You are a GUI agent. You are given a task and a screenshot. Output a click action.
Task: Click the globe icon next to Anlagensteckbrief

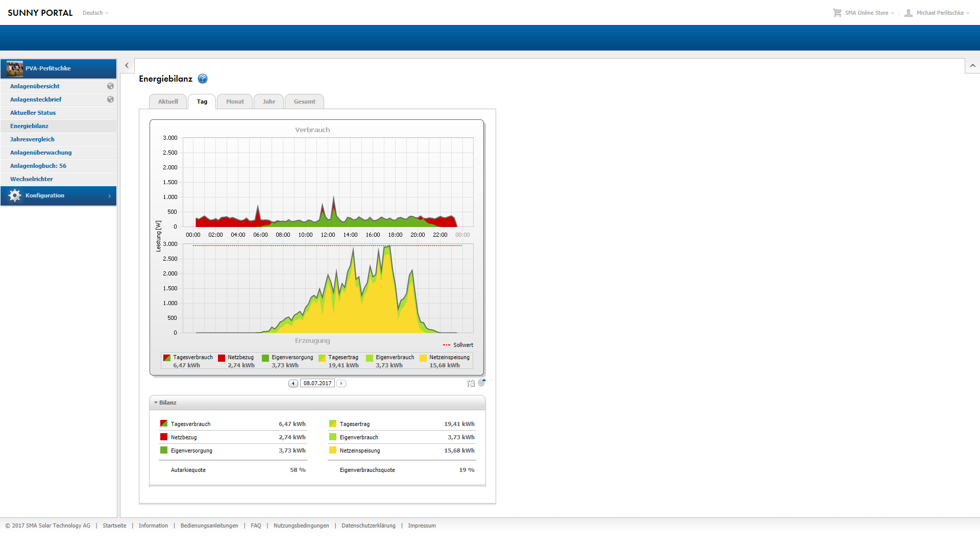point(110,99)
